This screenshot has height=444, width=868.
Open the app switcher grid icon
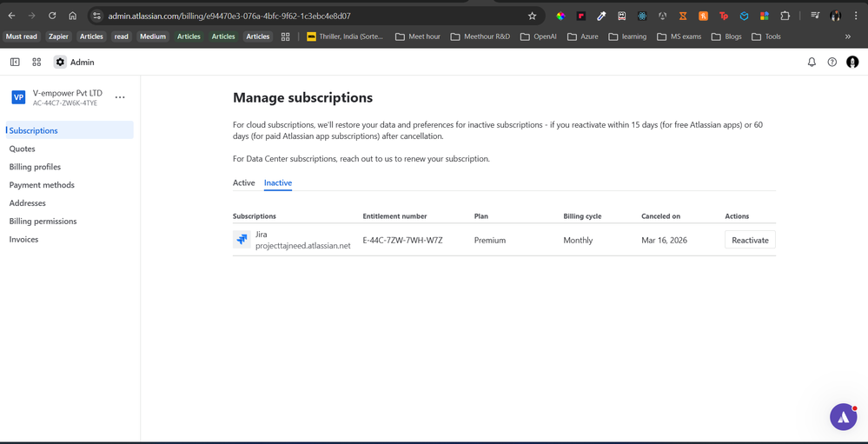pyautogui.click(x=36, y=63)
